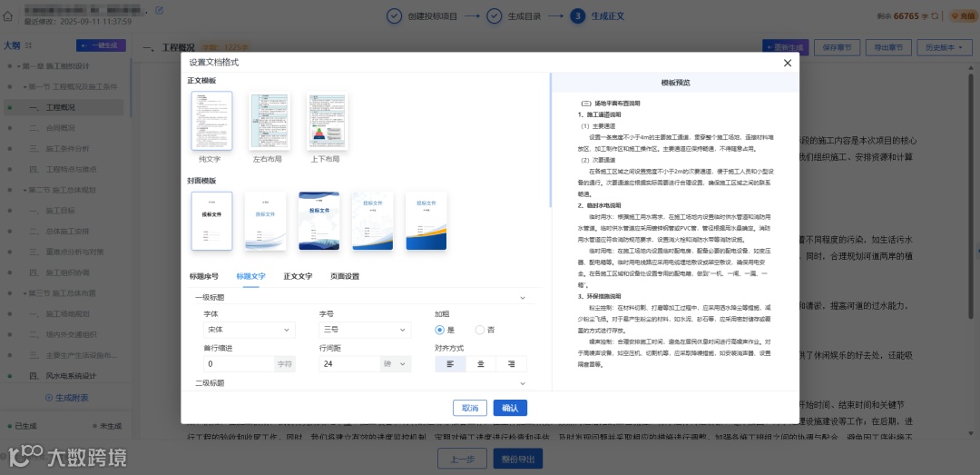
Task: Select the first plain white cover template
Action: point(211,221)
